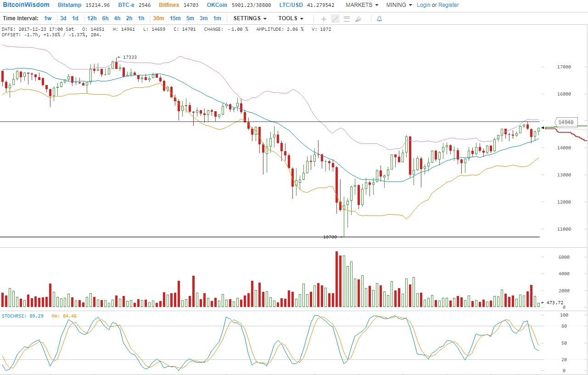This screenshot has height=375, width=588.
Task: Click the Login link
Action: [423, 5]
